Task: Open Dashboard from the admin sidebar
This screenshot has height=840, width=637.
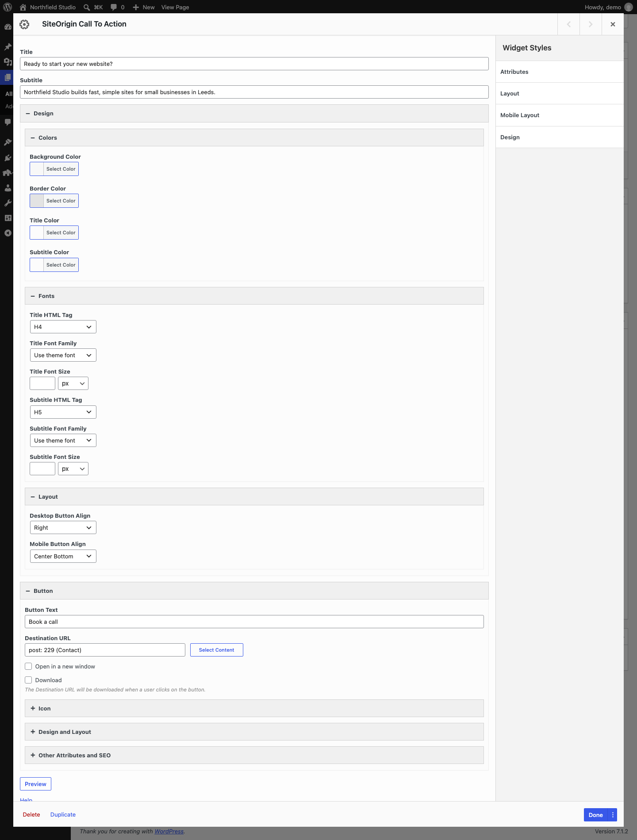Action: point(8,27)
